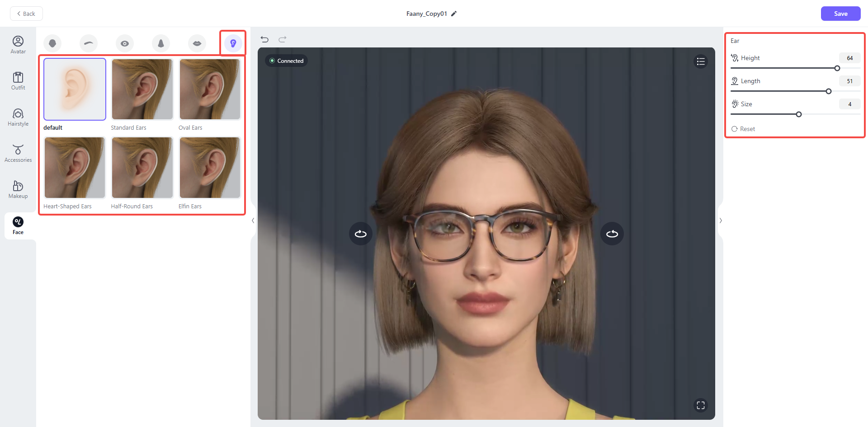This screenshot has height=427, width=868.
Task: Open the Outfit section
Action: point(18,81)
